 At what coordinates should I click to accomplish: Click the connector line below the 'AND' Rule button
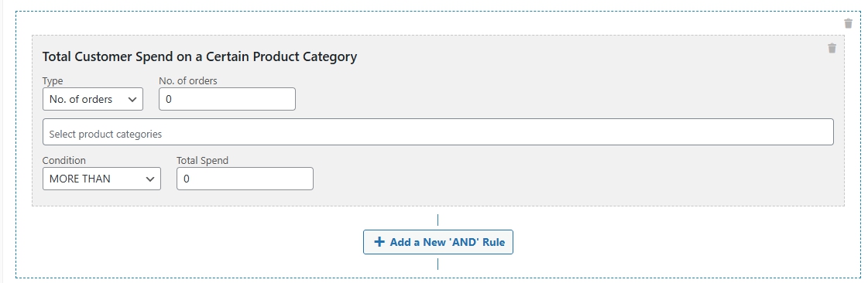[438, 264]
